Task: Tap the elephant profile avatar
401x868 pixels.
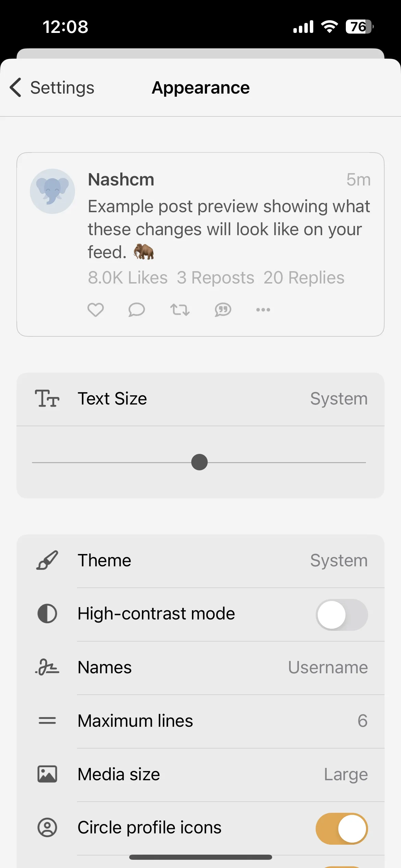Action: [52, 191]
